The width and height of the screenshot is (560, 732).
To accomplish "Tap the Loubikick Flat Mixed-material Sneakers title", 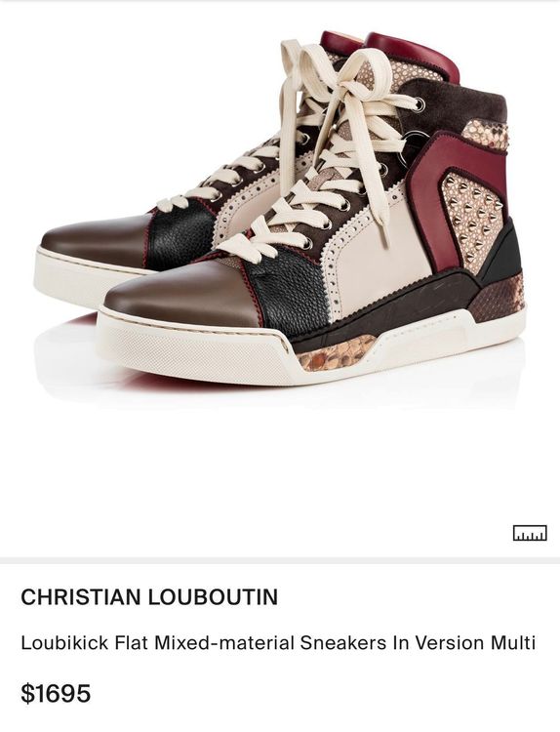I will tap(278, 643).
